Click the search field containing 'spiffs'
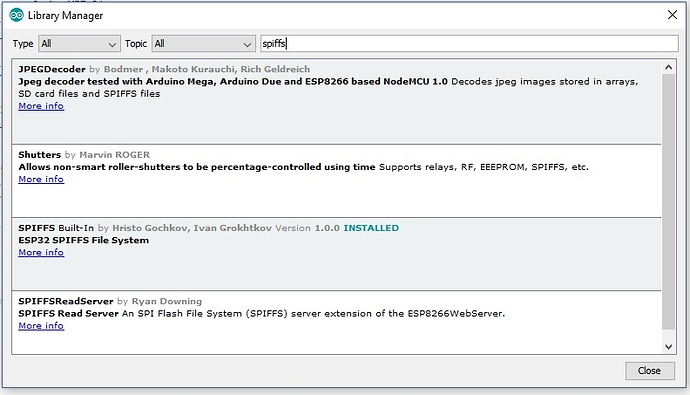This screenshot has height=395, width=690. [x=469, y=44]
